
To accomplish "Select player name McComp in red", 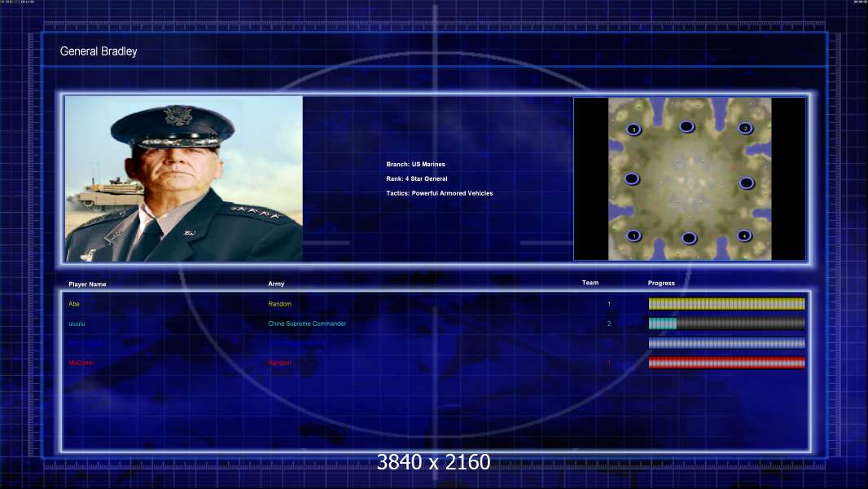I will (x=81, y=363).
